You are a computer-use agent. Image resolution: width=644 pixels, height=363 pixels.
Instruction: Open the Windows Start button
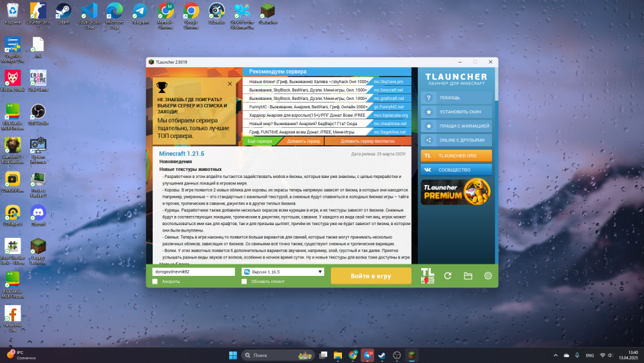tap(233, 355)
